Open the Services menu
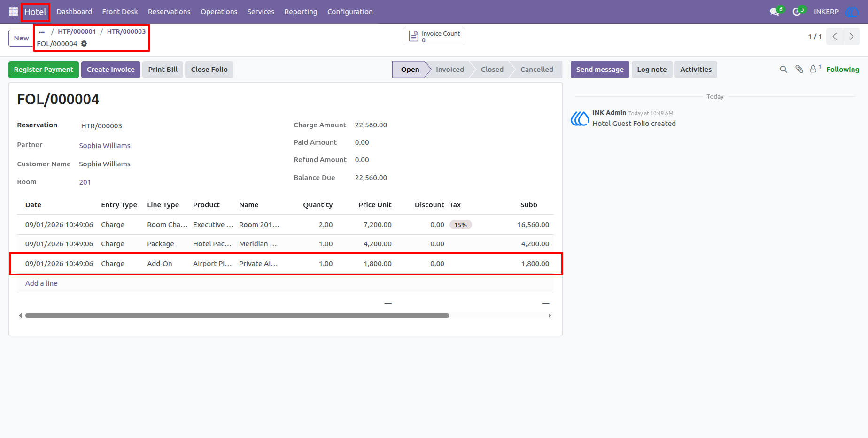 [x=261, y=12]
